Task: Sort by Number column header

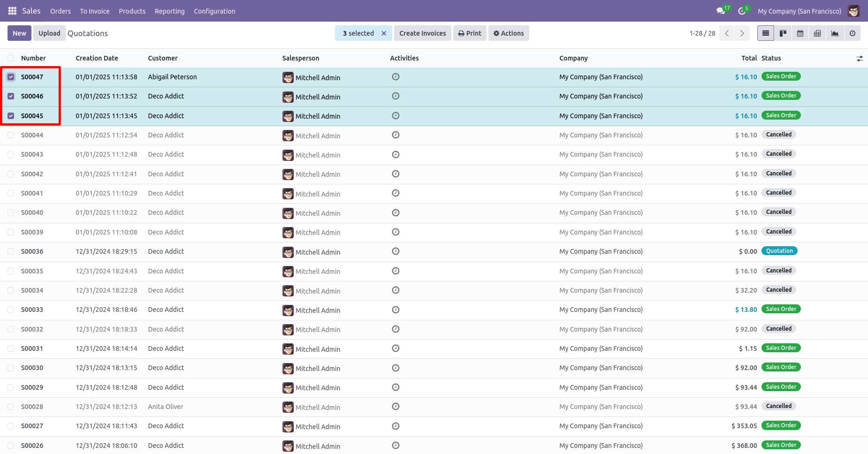Action: (x=33, y=58)
